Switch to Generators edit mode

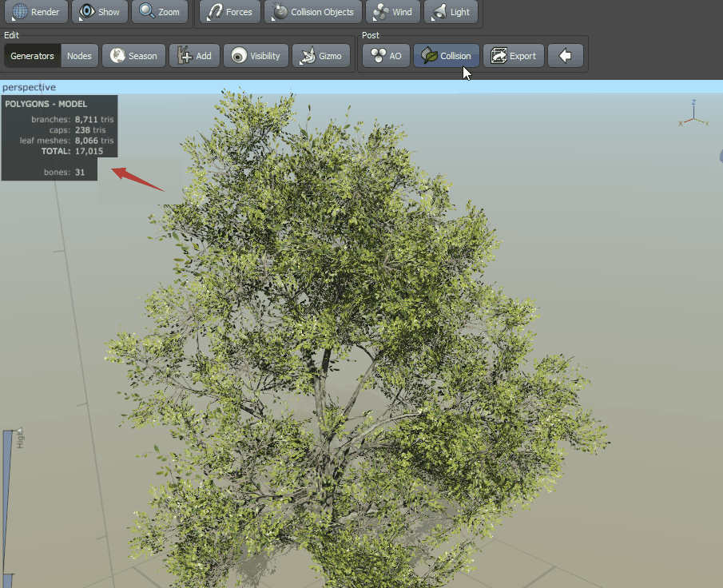32,56
